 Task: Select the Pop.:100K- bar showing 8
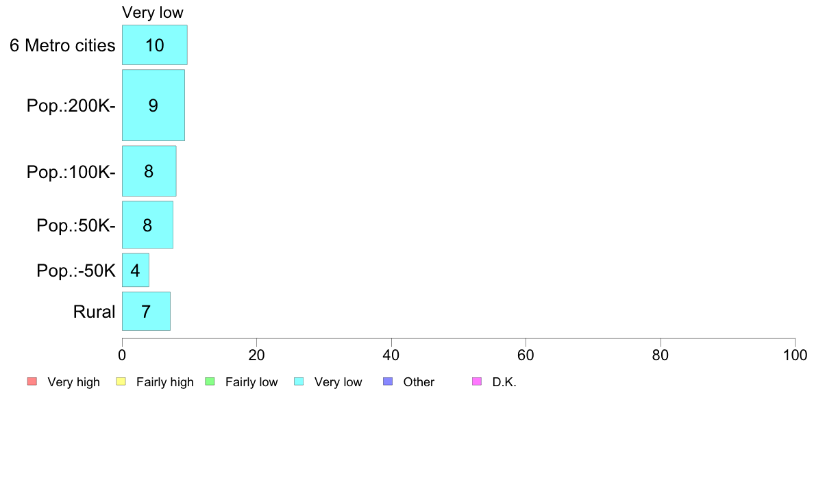(x=149, y=171)
